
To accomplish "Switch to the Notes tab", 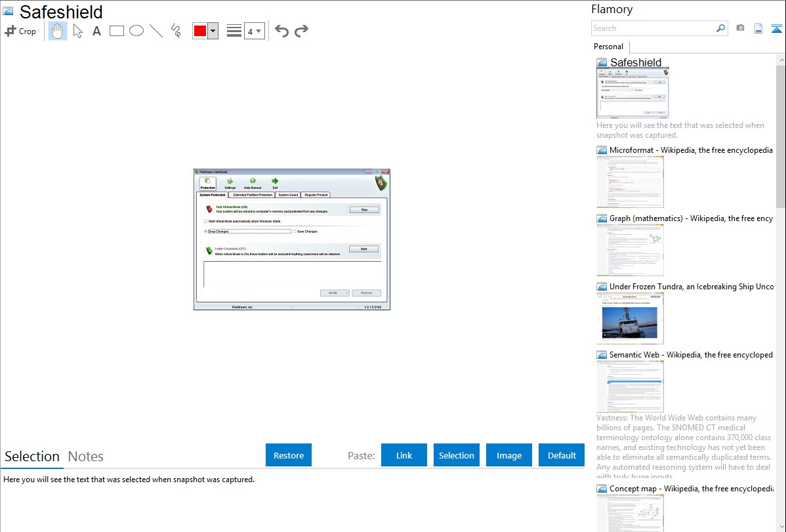I will coord(86,457).
